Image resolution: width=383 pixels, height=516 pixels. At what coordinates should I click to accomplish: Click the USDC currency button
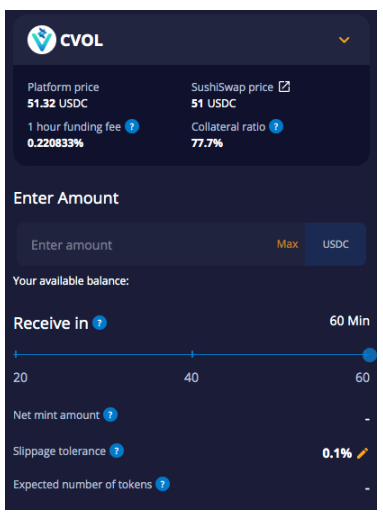(335, 244)
